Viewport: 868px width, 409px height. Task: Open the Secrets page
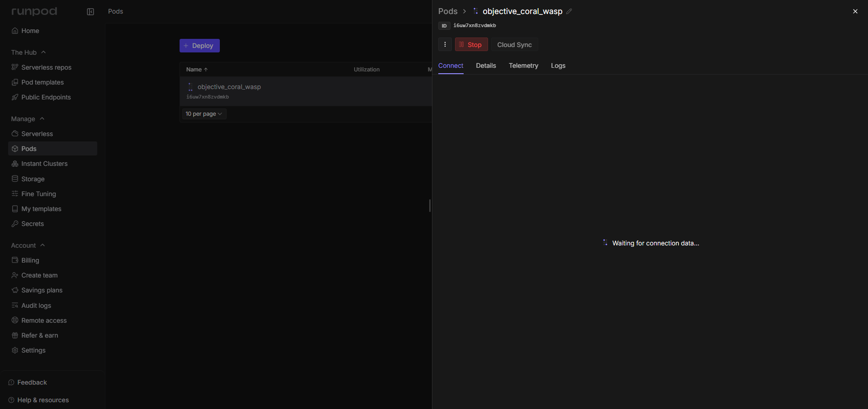[x=32, y=224]
